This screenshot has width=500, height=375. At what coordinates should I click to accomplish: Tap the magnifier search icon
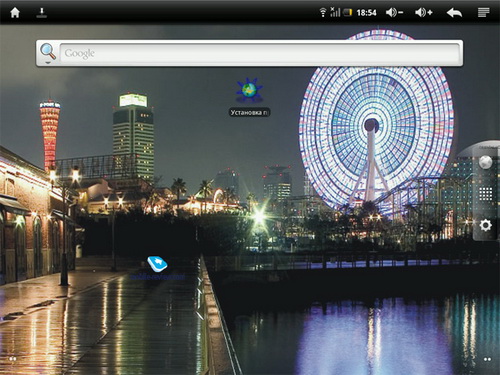click(48, 53)
